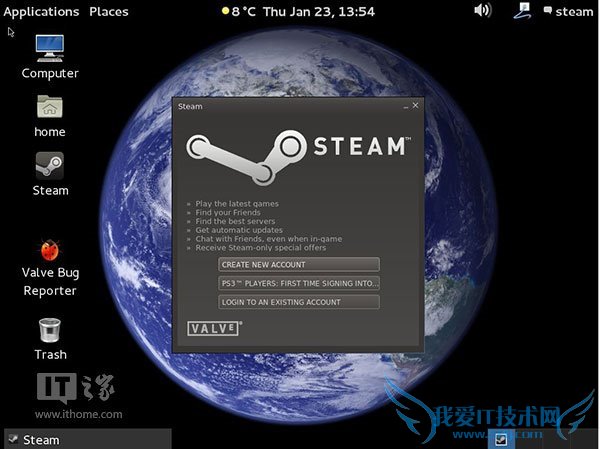Image resolution: width=600 pixels, height=449 pixels.
Task: Click 'Chat with Friends, even when in-game' text
Action: 269,239
